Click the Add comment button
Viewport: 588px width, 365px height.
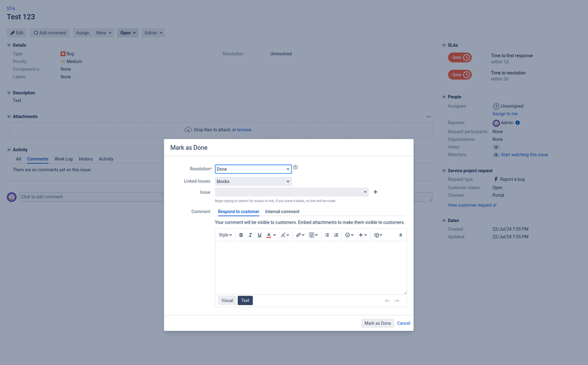point(50,33)
